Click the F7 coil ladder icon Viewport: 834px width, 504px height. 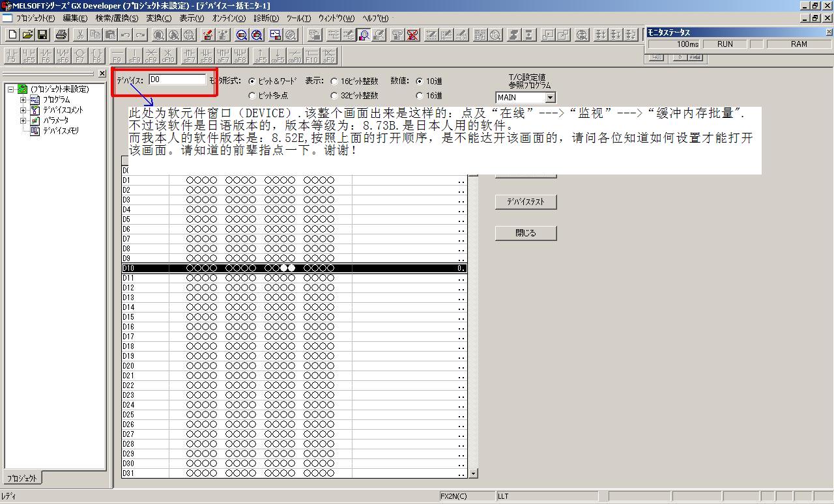79,55
